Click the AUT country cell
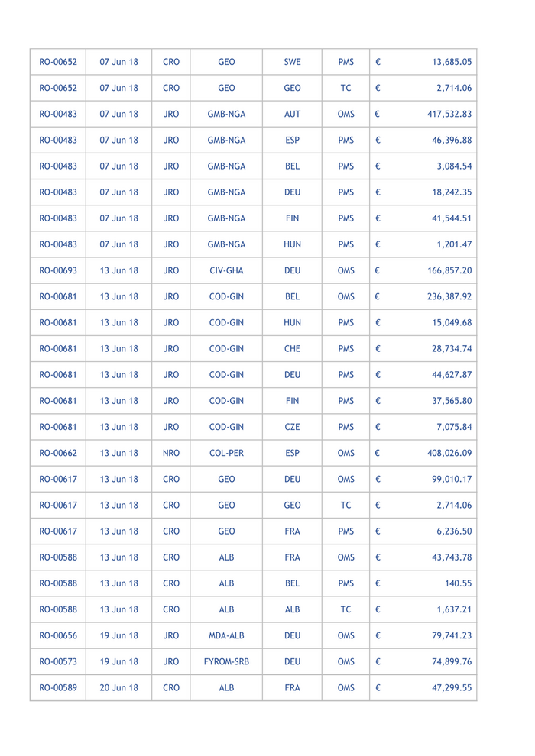The height and width of the screenshot is (756, 535). 292,114
